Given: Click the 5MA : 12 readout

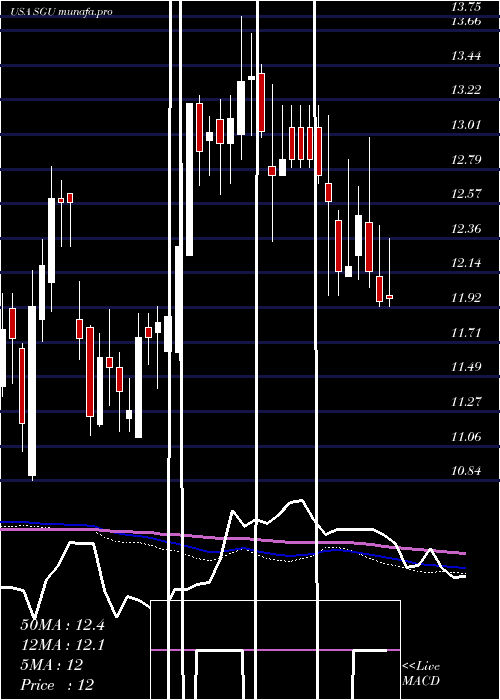Looking at the screenshot, I should [52, 665].
